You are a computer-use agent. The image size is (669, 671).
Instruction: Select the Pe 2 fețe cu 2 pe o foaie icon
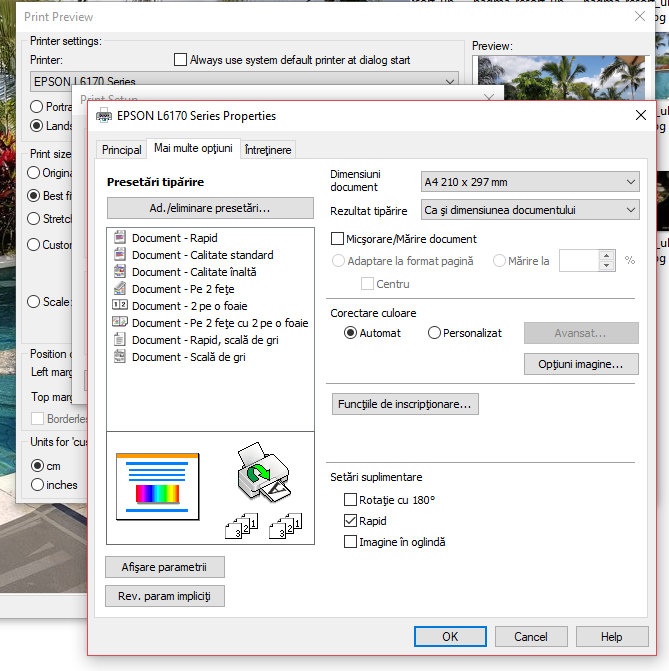click(x=120, y=322)
